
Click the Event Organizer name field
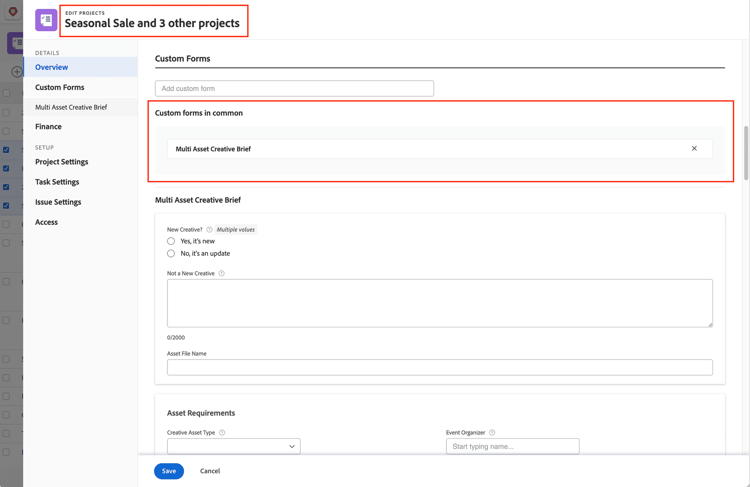[x=512, y=446]
